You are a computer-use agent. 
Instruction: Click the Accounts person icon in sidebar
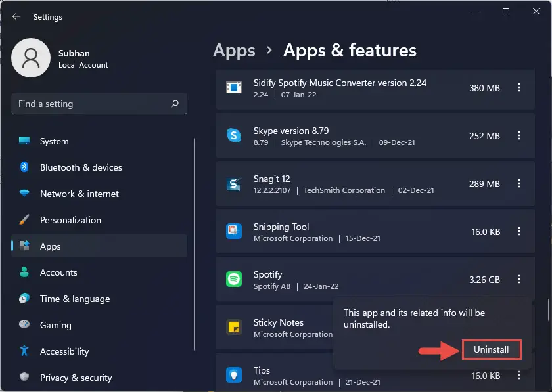(24, 272)
